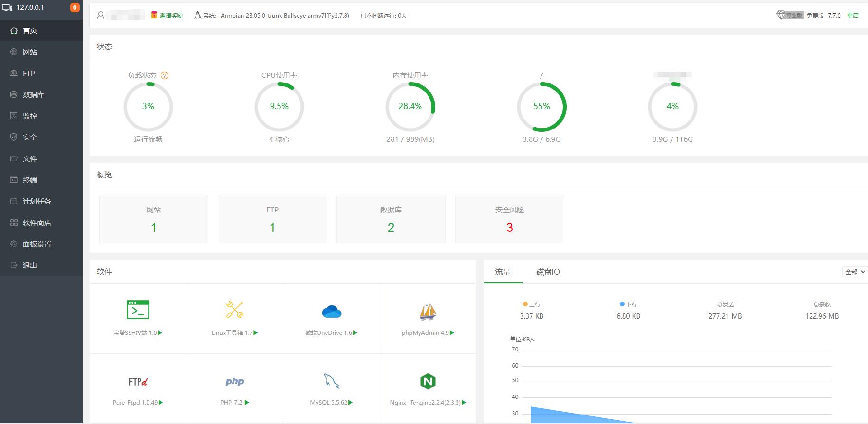
Task: Click the PHP-7.2 php logo
Action: click(x=235, y=381)
